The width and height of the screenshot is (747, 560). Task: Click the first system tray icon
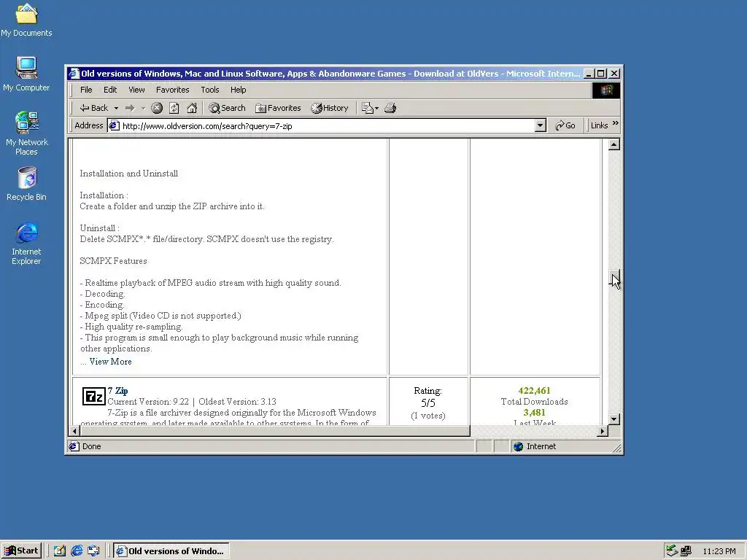point(672,551)
